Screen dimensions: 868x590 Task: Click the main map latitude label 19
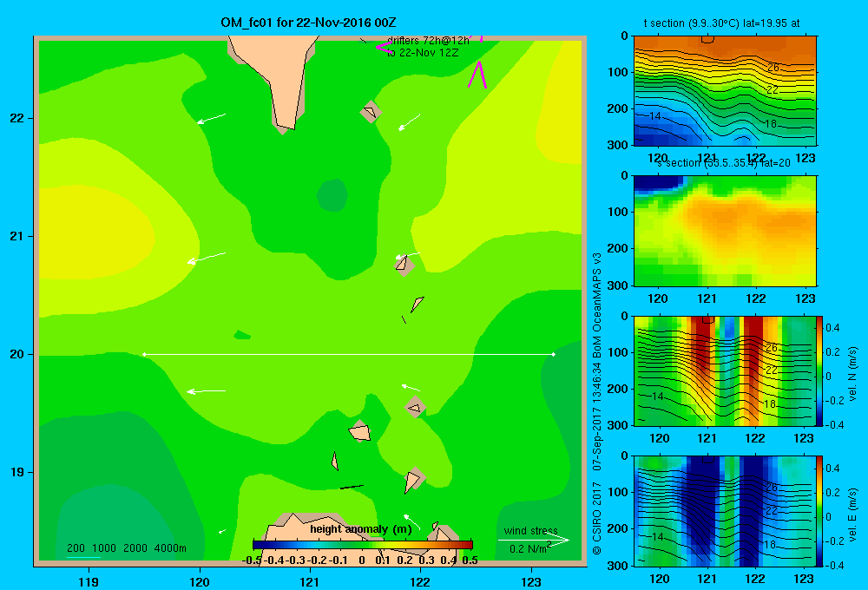(16, 472)
